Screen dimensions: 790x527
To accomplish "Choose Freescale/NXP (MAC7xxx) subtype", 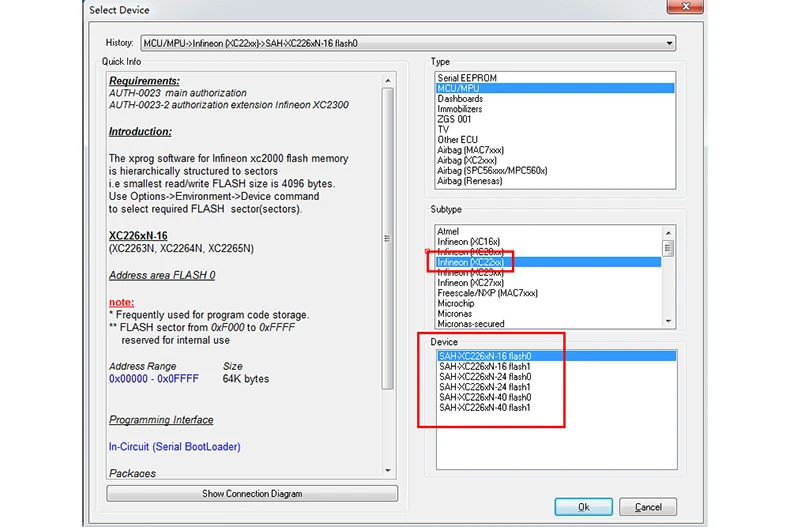I will pyautogui.click(x=548, y=293).
